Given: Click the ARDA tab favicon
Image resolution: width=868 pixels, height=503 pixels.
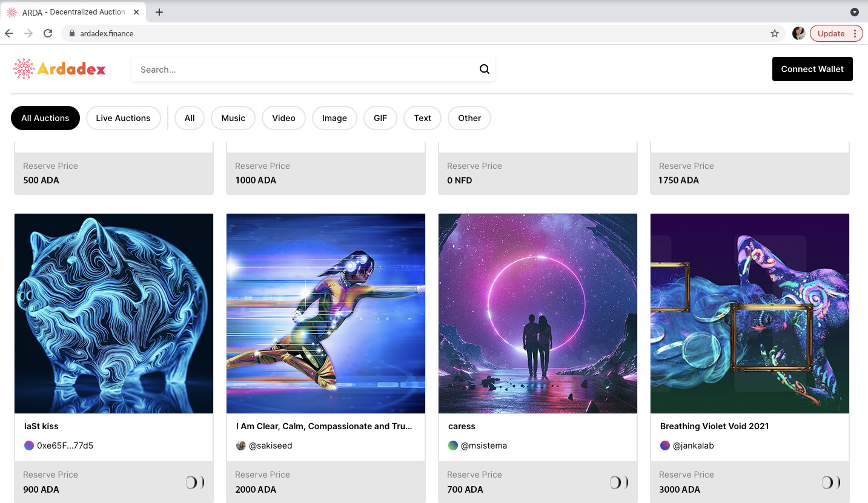Looking at the screenshot, I should coord(12,12).
